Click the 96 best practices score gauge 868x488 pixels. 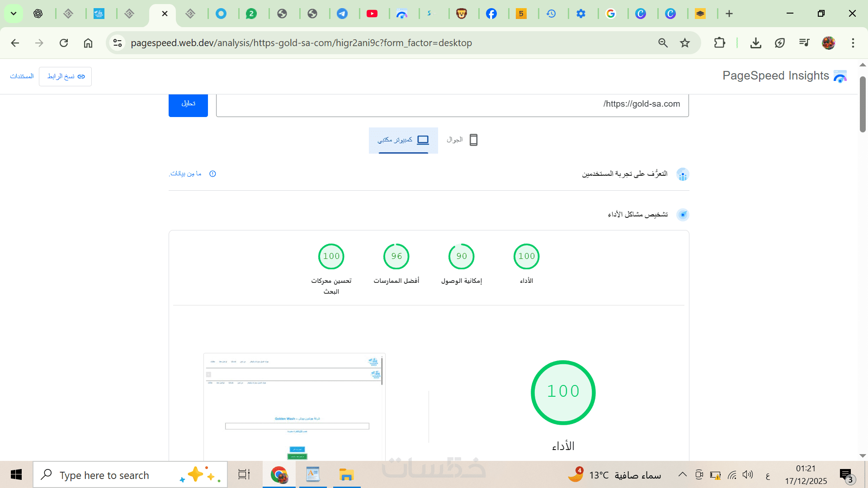pos(396,256)
